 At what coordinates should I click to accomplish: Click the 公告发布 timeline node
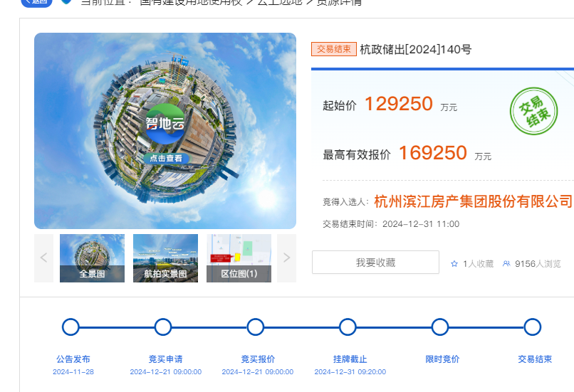71,327
